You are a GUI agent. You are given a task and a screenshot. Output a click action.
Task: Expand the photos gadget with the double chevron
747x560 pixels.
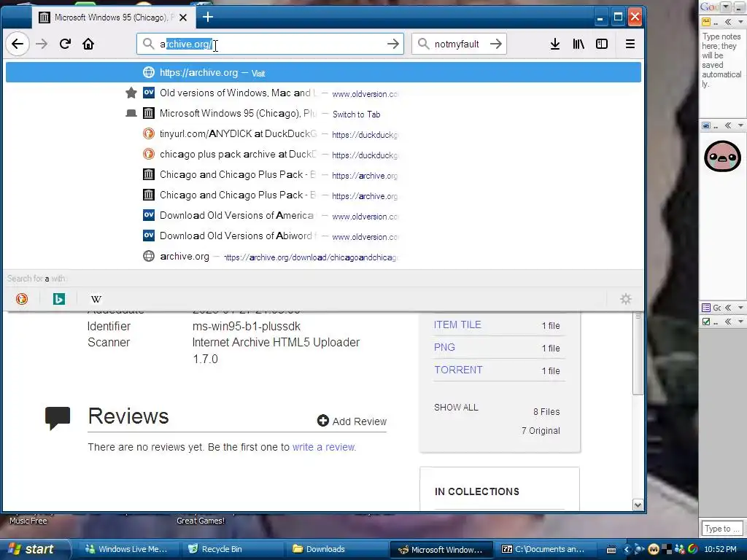(x=729, y=125)
